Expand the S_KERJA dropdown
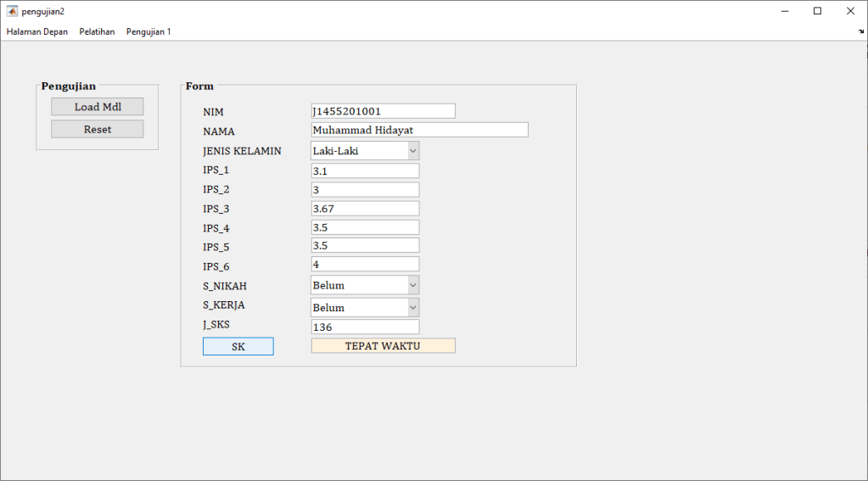Image resolution: width=868 pixels, height=481 pixels. [365, 307]
